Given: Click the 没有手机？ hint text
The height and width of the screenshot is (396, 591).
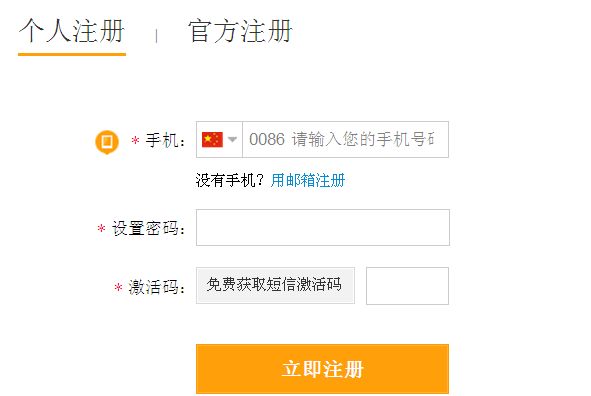Looking at the screenshot, I should pos(230,180).
